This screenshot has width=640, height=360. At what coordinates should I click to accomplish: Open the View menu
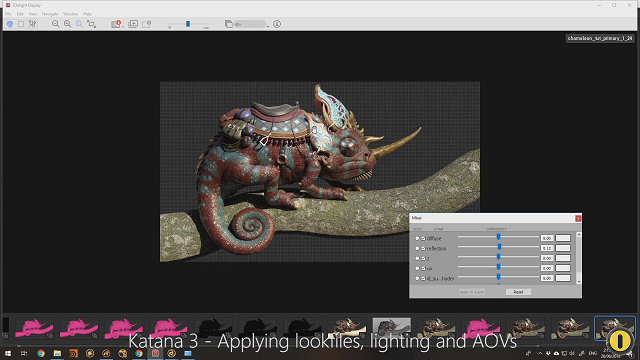pyautogui.click(x=33, y=14)
